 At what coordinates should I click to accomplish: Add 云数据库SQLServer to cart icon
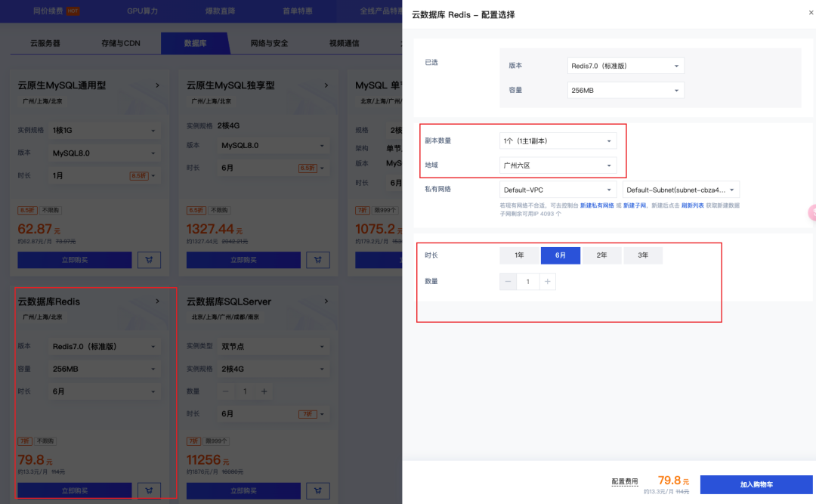coord(318,490)
